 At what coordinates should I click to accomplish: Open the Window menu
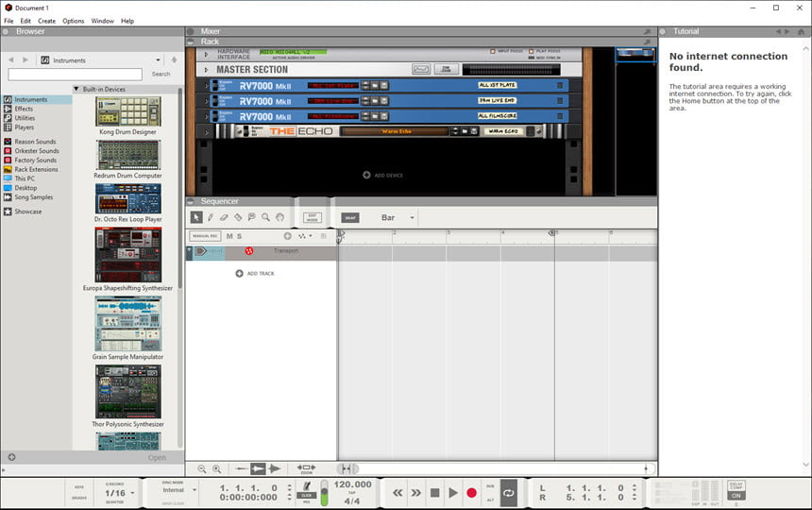pyautogui.click(x=103, y=21)
